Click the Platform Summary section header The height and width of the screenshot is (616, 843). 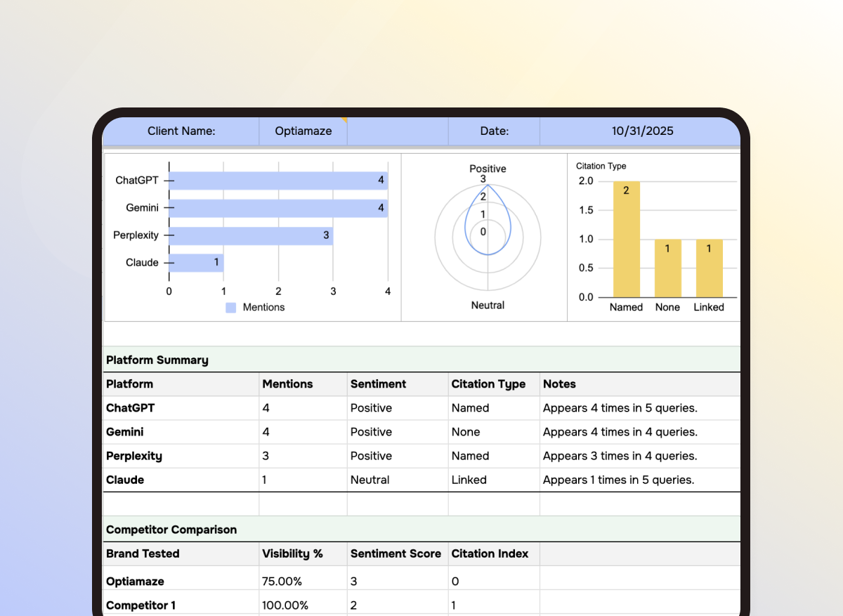coord(157,360)
